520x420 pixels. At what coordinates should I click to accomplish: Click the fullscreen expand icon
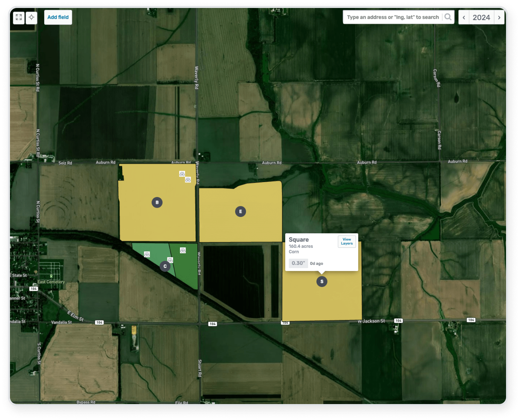coord(19,17)
